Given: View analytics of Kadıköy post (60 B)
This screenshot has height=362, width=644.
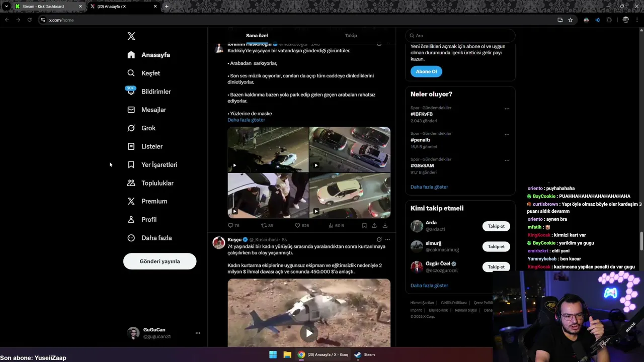Looking at the screenshot, I should (336, 226).
